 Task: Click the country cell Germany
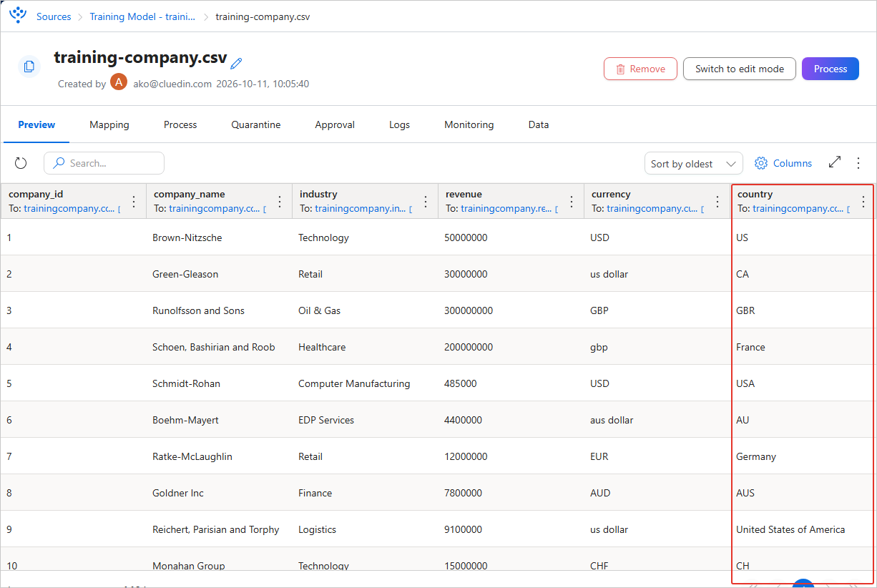tap(756, 456)
